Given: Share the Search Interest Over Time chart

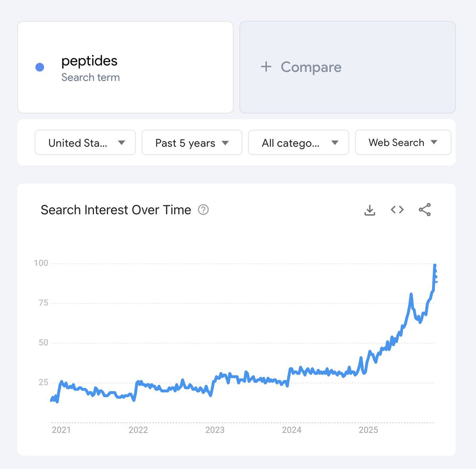Looking at the screenshot, I should pyautogui.click(x=424, y=210).
